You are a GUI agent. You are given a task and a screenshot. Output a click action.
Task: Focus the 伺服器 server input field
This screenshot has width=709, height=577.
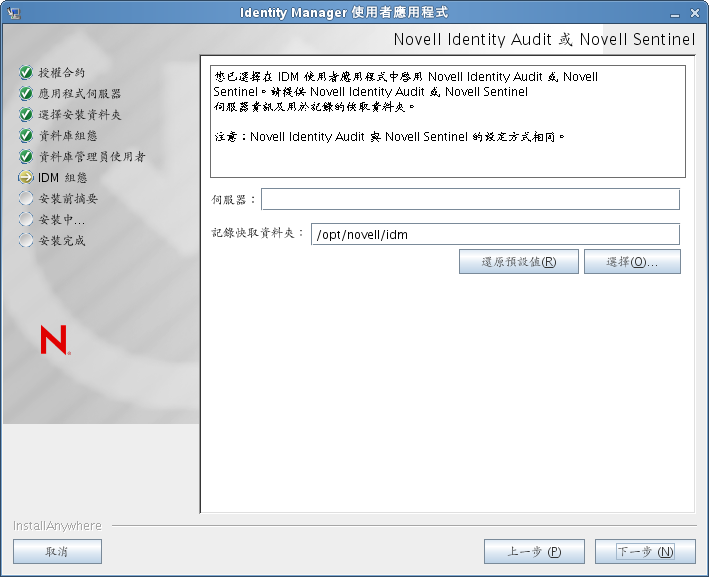coord(470,199)
